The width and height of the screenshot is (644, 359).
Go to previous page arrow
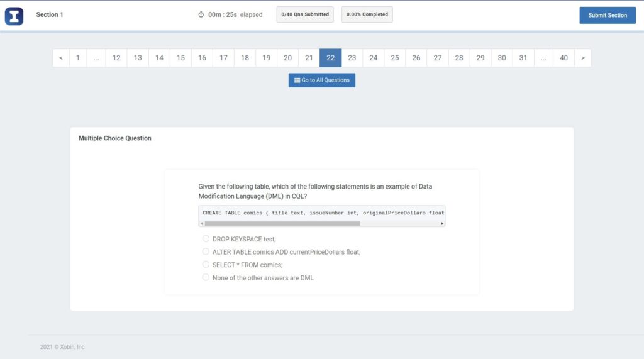point(61,58)
